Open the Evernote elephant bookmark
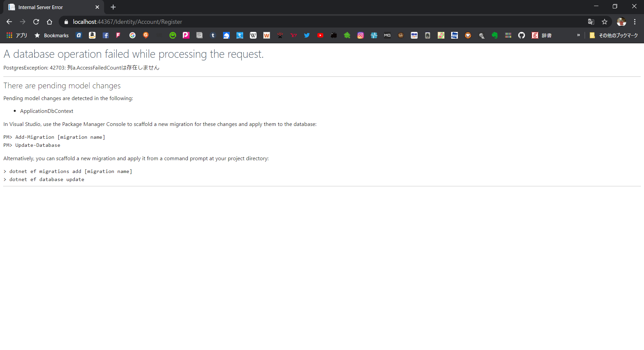The image size is (644, 350). [x=495, y=35]
